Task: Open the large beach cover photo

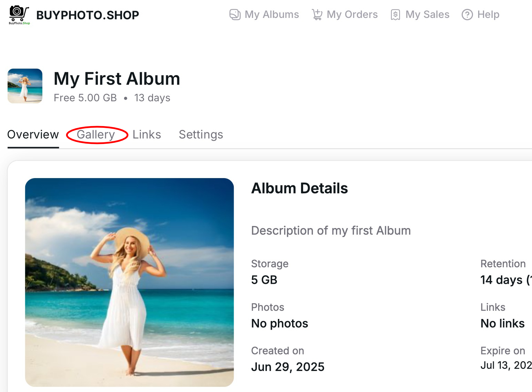Action: (129, 282)
